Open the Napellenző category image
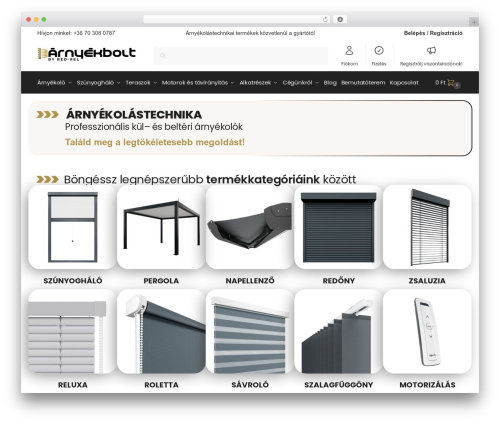 click(x=250, y=227)
